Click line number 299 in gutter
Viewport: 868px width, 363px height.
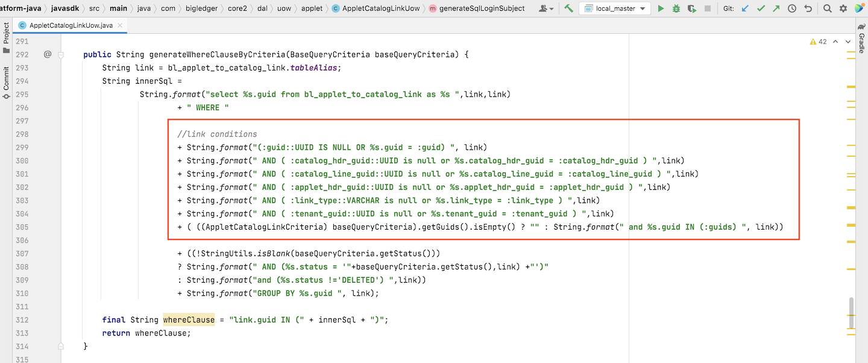pos(22,147)
